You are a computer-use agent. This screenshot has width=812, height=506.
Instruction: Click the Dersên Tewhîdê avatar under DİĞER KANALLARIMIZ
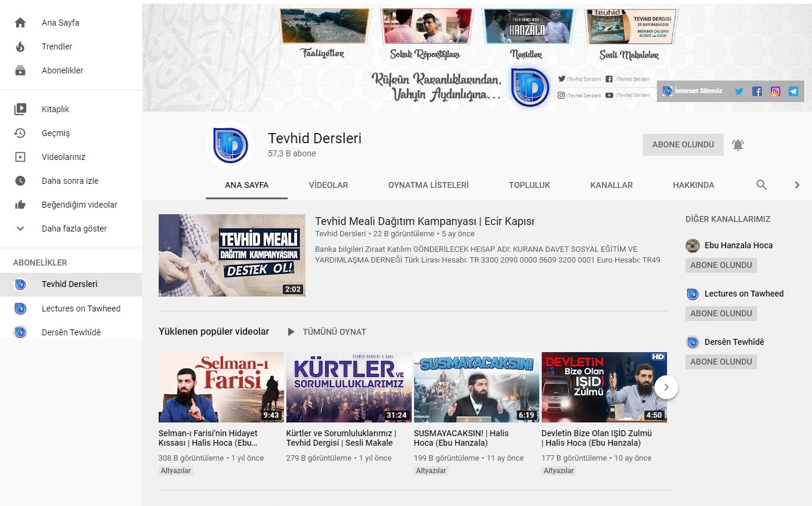click(x=693, y=342)
